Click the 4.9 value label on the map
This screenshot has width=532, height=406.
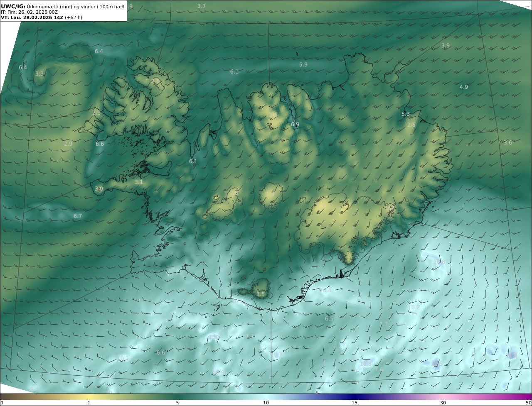point(464,87)
